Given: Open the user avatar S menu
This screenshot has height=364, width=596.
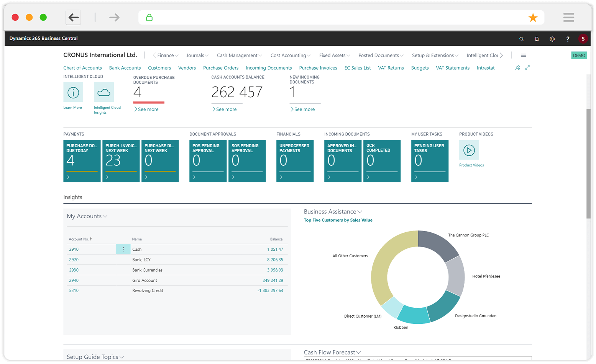Looking at the screenshot, I should pos(583,39).
